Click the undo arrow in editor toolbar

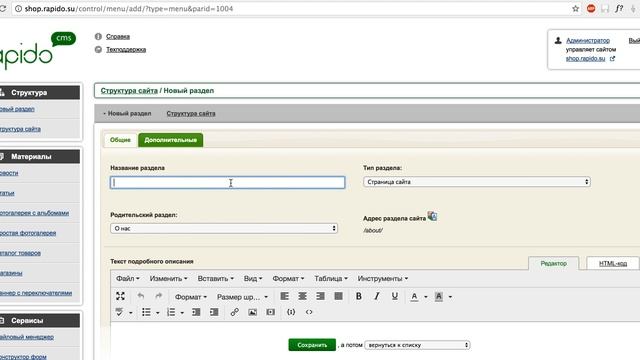click(x=141, y=296)
